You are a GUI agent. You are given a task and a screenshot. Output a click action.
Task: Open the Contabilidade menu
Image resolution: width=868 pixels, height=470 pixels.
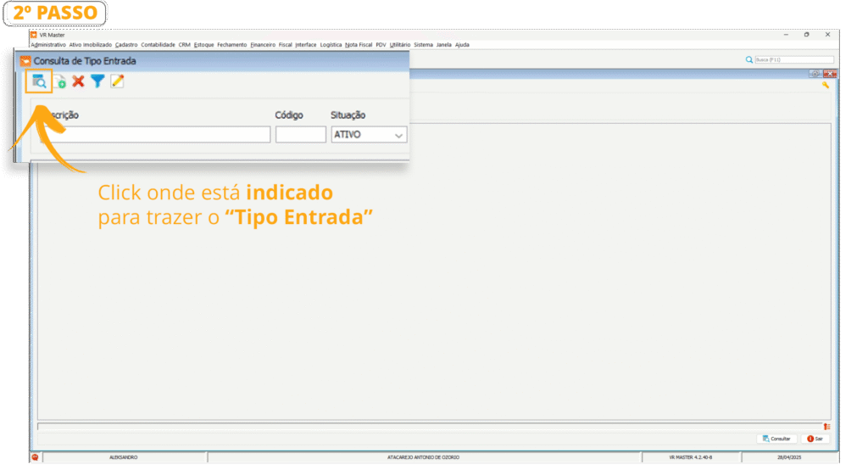tap(158, 45)
